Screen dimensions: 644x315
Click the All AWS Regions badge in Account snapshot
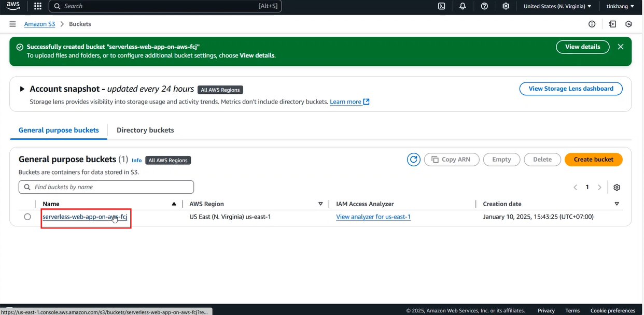[220, 90]
